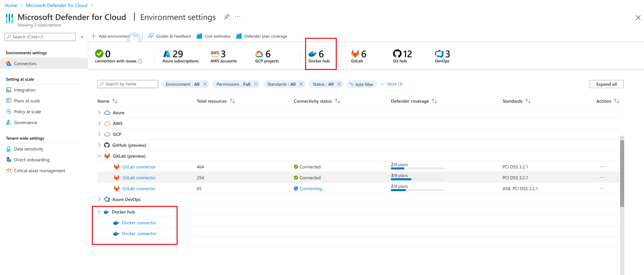The height and width of the screenshot is (275, 644).
Task: Open the ellipsis menu beside the page title
Action: point(238,17)
